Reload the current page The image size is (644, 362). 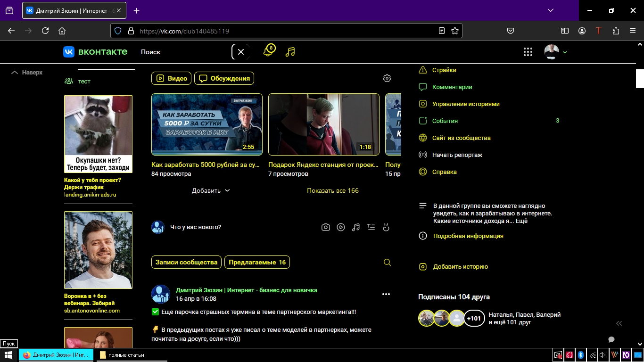coord(45,31)
